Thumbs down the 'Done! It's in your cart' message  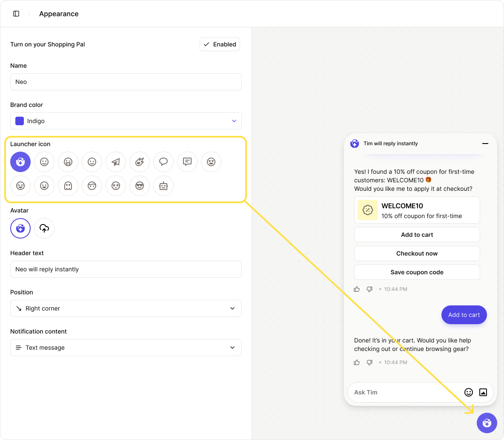point(369,362)
